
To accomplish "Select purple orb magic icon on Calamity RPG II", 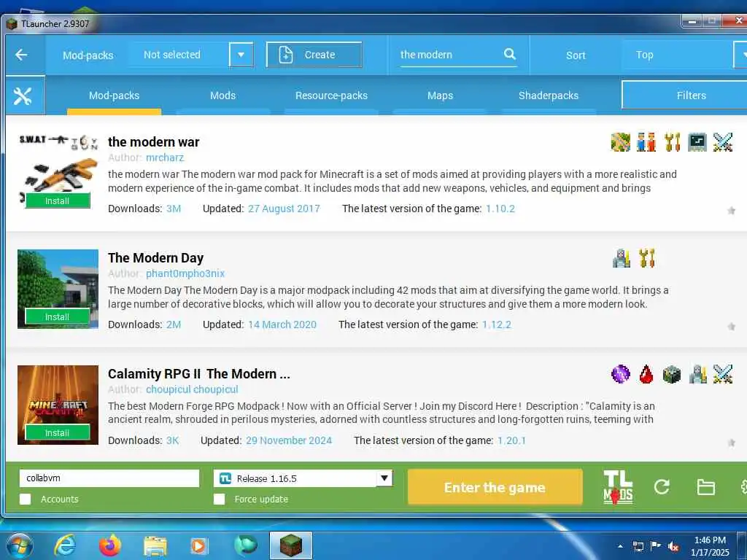I will pos(621,374).
